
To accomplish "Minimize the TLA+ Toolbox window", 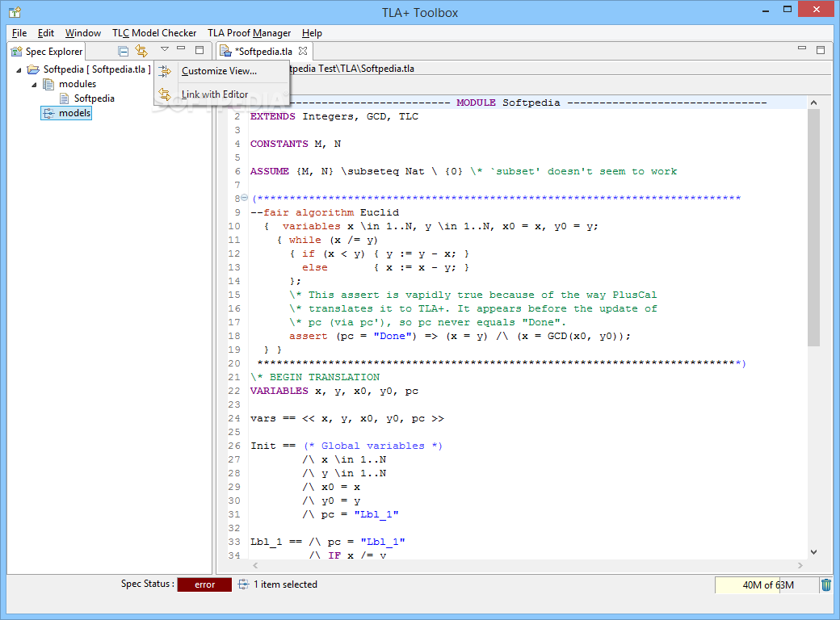I will [766, 10].
